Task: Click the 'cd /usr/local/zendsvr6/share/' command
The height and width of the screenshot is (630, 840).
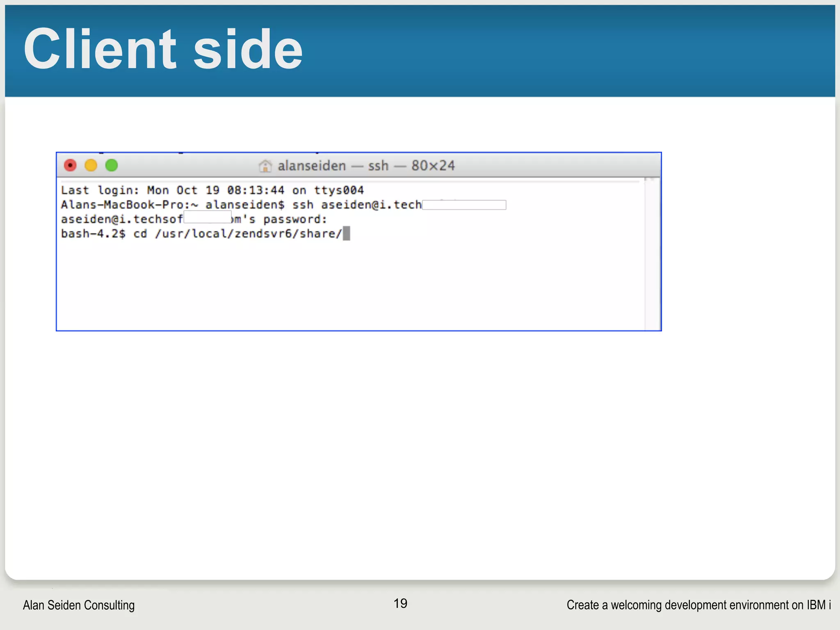Action: pos(238,234)
